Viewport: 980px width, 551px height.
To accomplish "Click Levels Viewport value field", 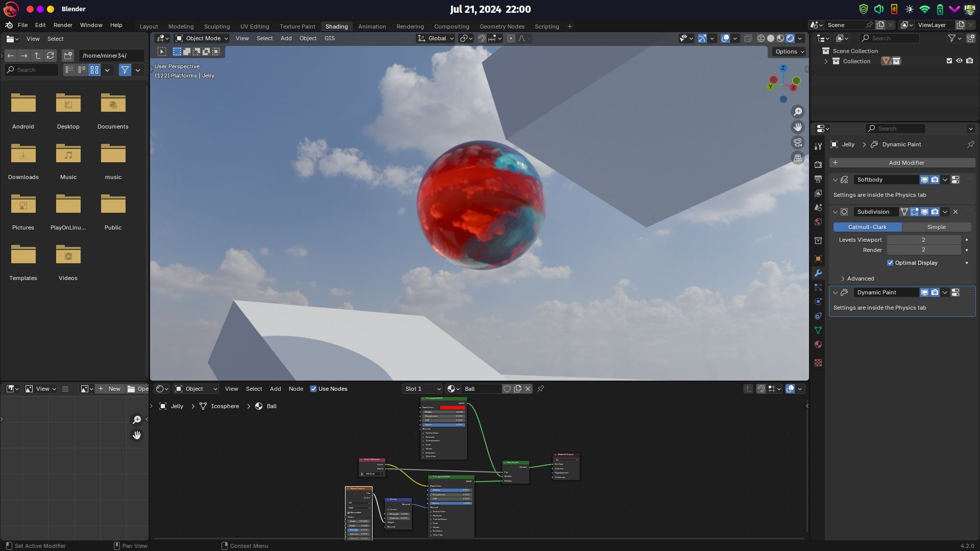I will point(924,240).
